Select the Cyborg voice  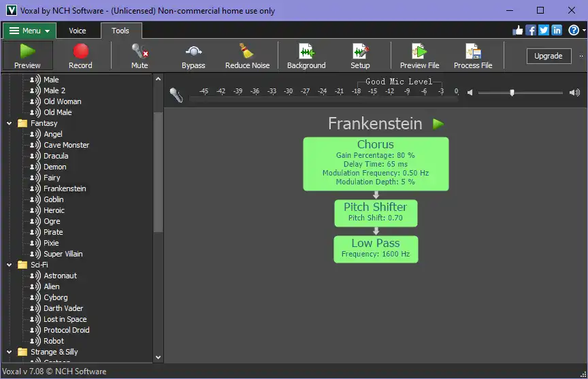pos(56,297)
